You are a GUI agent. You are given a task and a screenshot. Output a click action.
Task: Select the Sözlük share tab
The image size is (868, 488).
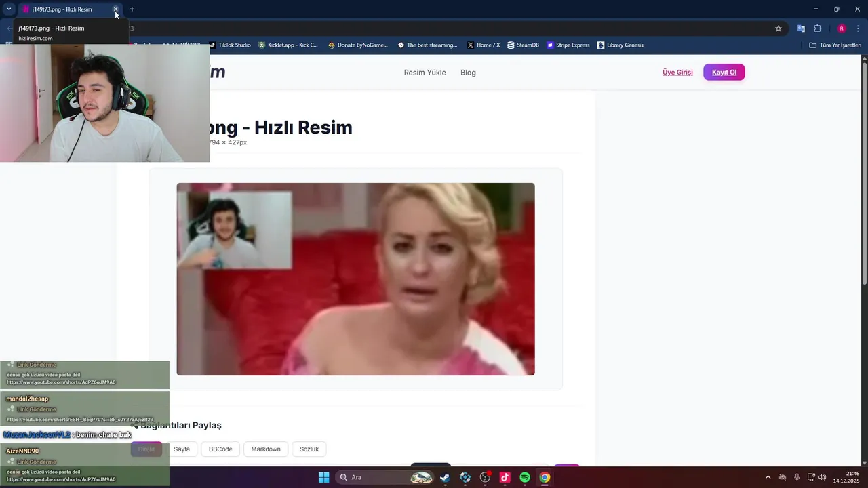(x=309, y=449)
